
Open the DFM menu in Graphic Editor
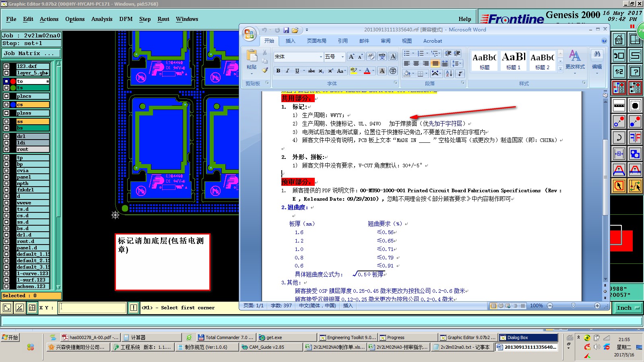tap(126, 19)
